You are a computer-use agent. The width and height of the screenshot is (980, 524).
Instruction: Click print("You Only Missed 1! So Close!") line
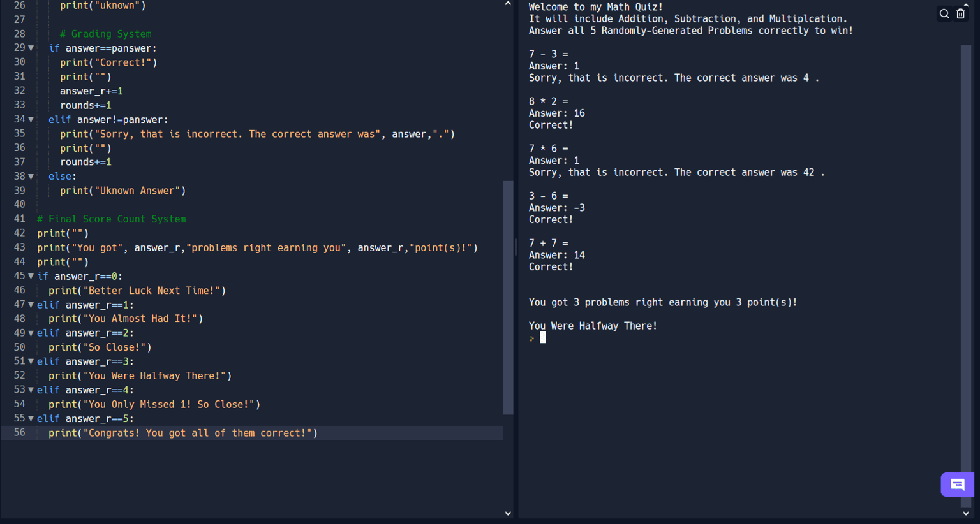[154, 405]
